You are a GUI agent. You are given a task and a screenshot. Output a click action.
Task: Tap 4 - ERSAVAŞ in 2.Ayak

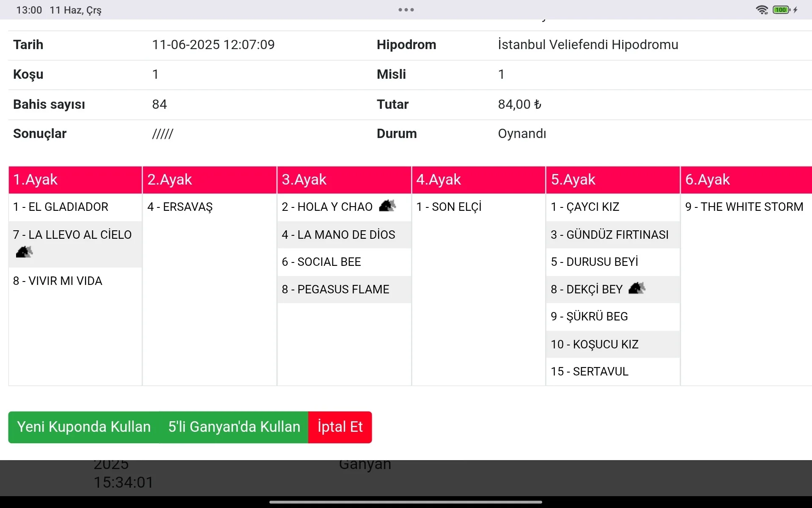pos(180,207)
